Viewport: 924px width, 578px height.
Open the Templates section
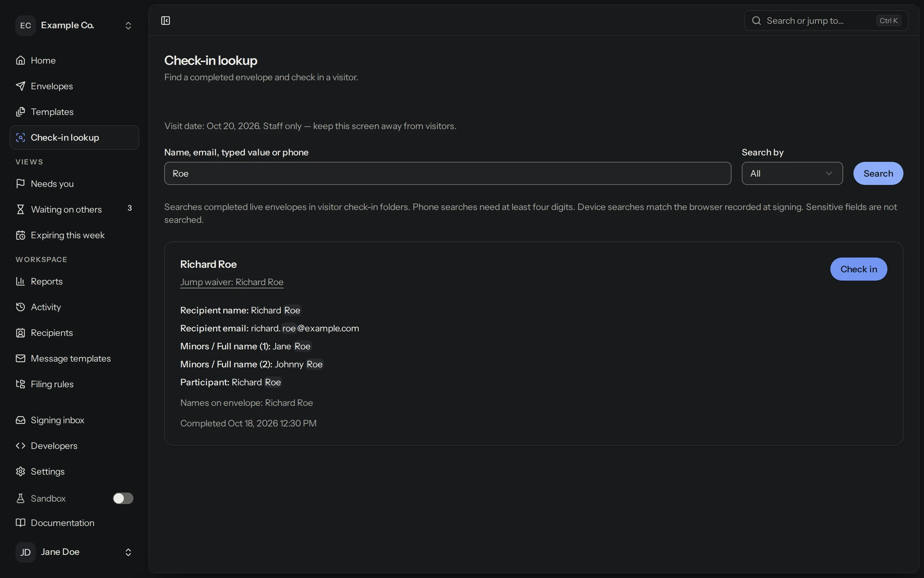pyautogui.click(x=74, y=112)
